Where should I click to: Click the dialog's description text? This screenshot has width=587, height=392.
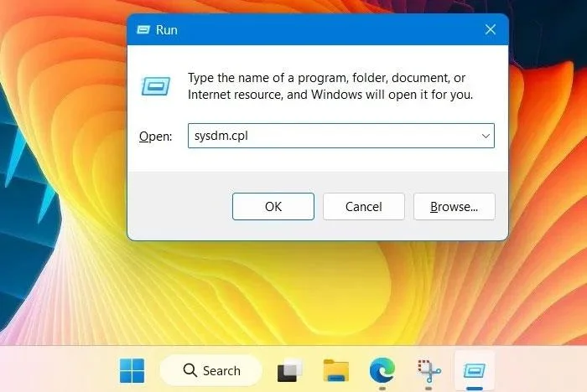coord(330,86)
